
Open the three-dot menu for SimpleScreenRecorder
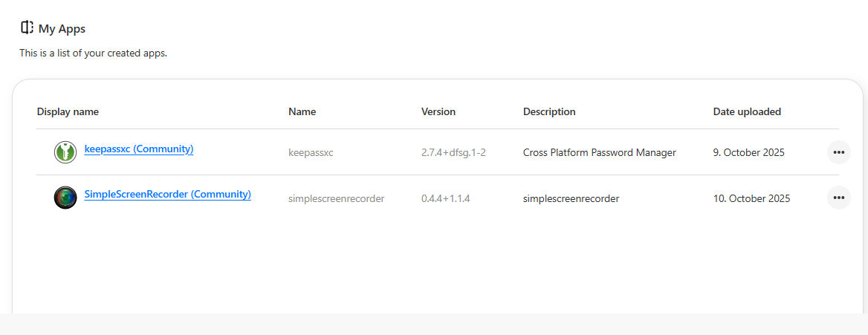tap(838, 198)
